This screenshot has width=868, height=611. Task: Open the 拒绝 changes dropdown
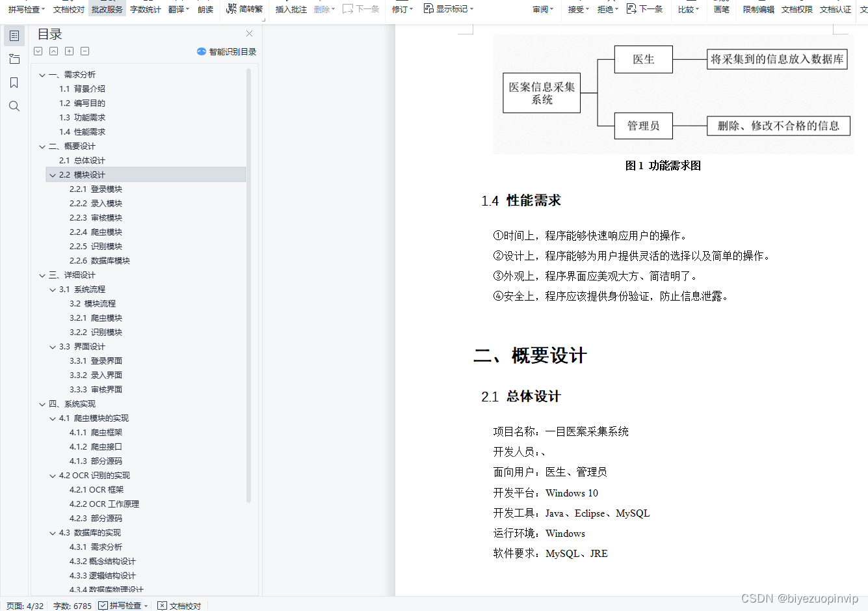coord(608,9)
